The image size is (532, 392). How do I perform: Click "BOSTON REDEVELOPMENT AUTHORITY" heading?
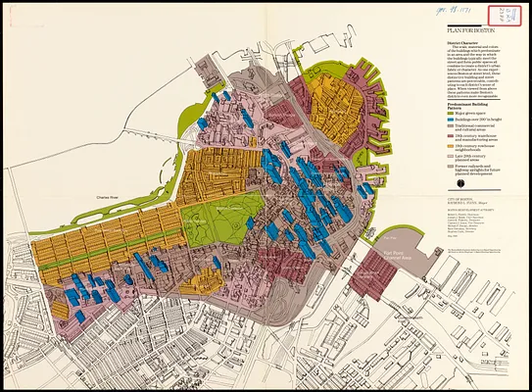point(470,210)
